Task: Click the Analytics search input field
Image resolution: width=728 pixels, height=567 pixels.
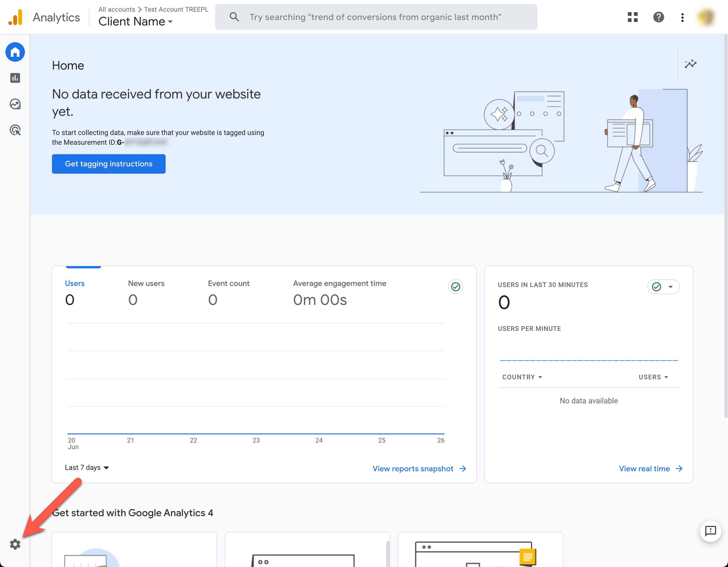Action: 376,17
